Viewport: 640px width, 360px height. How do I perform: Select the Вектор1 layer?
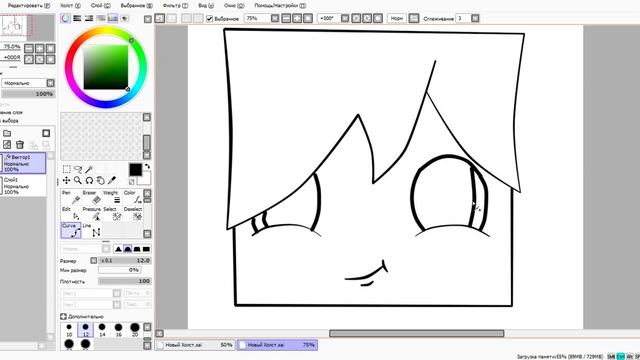(24, 163)
